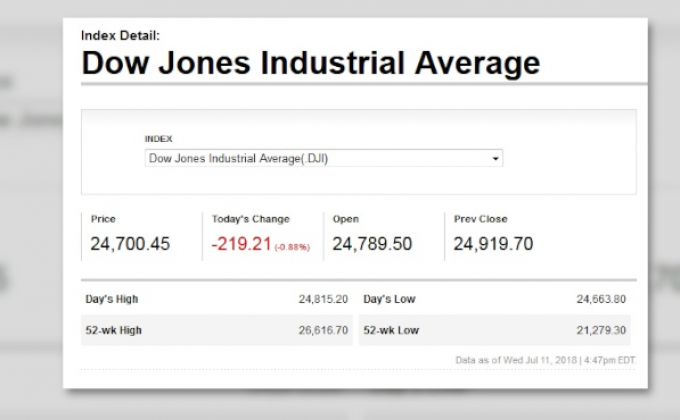Click the Index Detail label above the title
The image size is (680, 420).
(121, 35)
